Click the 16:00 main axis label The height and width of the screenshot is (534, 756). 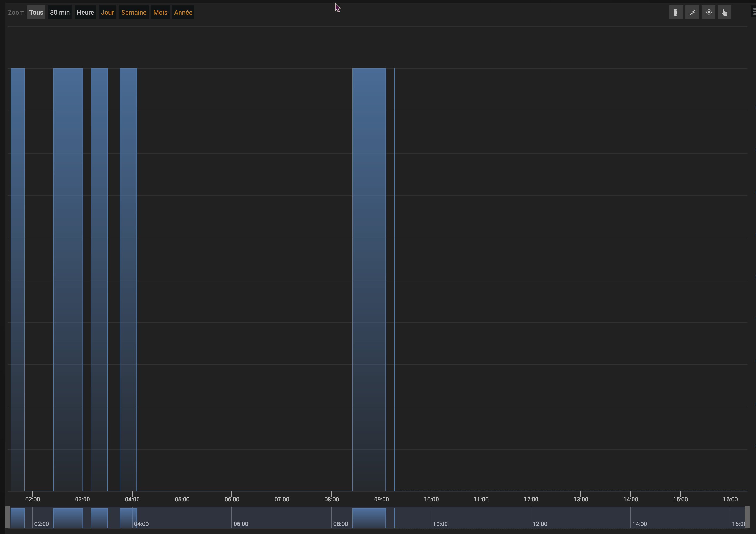(x=730, y=500)
